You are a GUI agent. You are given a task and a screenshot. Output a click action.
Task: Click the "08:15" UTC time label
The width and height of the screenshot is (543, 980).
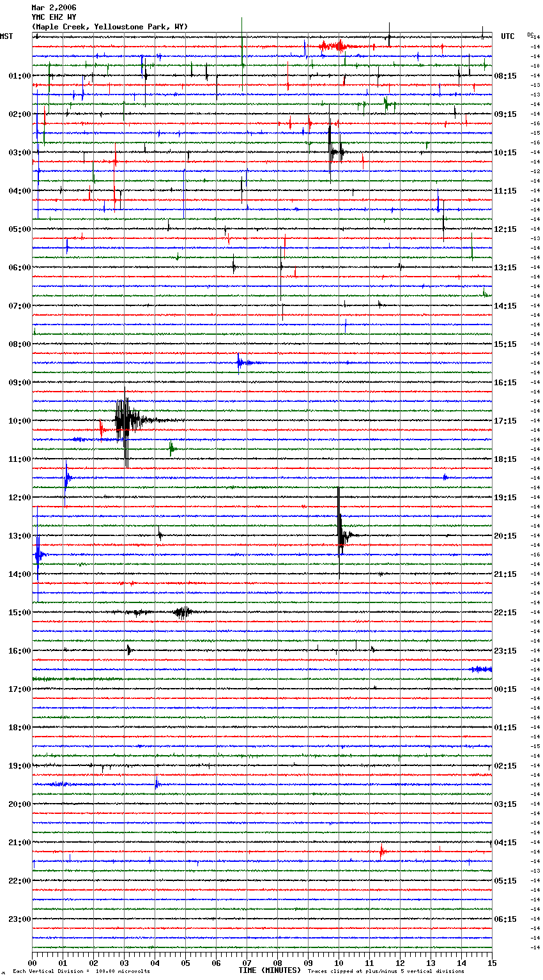tap(505, 76)
